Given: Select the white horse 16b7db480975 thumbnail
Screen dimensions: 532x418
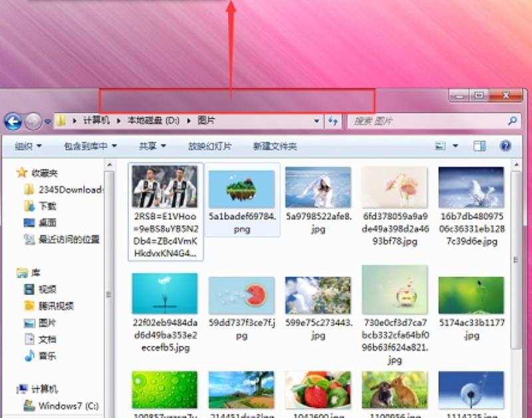Looking at the screenshot, I should coord(471,187).
